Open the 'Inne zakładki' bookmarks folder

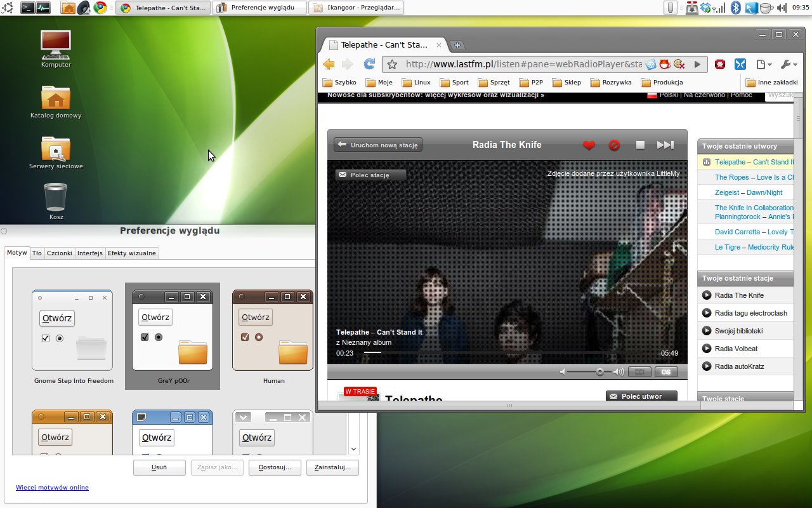[x=771, y=83]
